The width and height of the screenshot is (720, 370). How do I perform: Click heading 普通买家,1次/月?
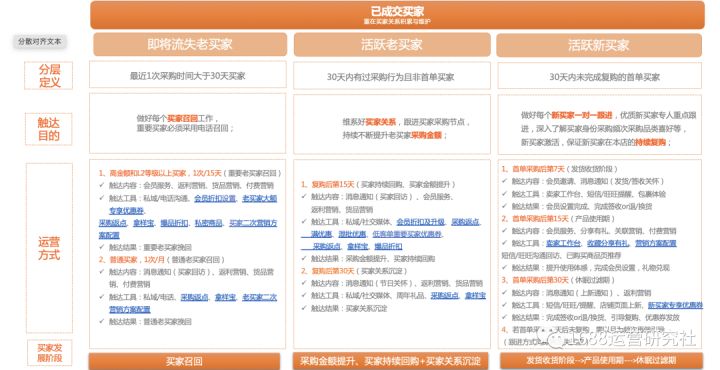point(131,260)
